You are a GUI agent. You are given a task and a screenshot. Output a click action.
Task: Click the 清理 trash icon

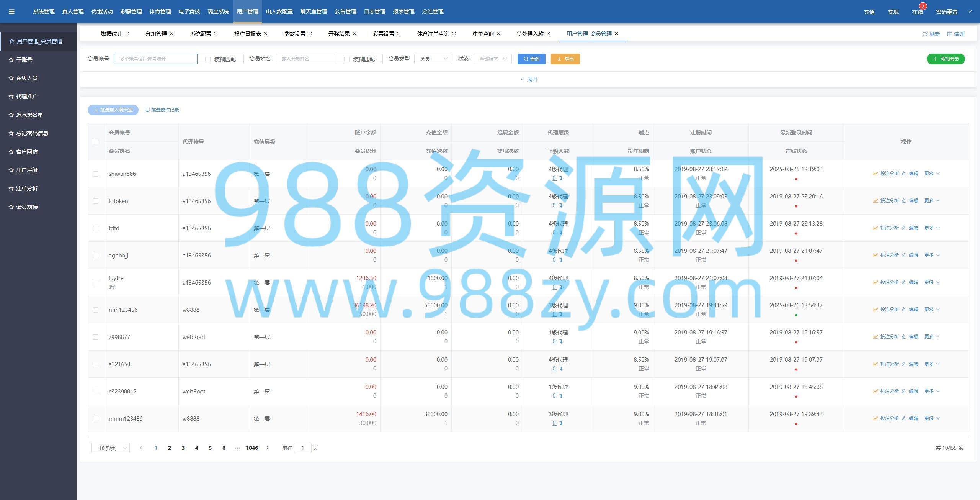pos(949,34)
